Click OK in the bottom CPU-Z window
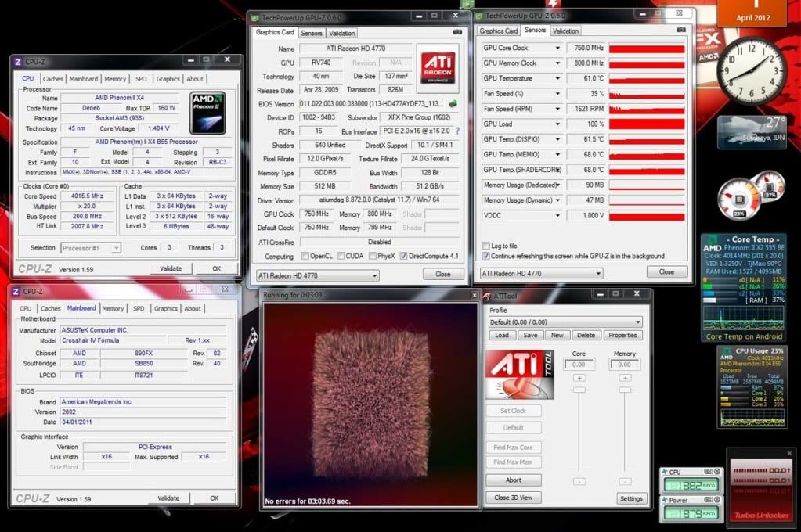 click(214, 498)
